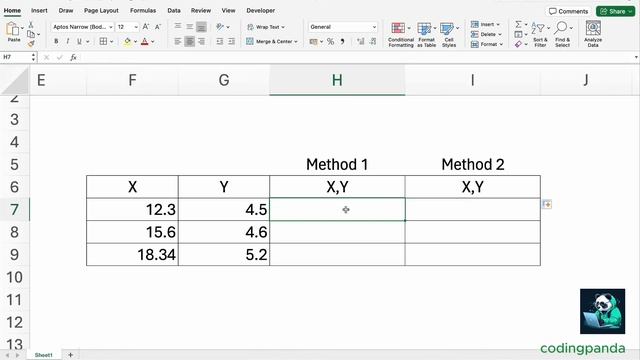
Task: Increase font size with larger A icon
Action: pos(146,27)
